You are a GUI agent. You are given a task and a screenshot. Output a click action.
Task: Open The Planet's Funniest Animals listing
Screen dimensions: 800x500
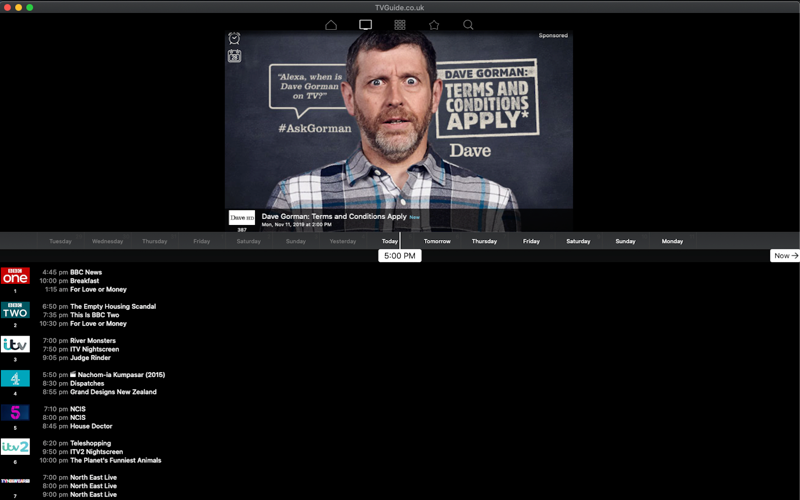(x=116, y=461)
